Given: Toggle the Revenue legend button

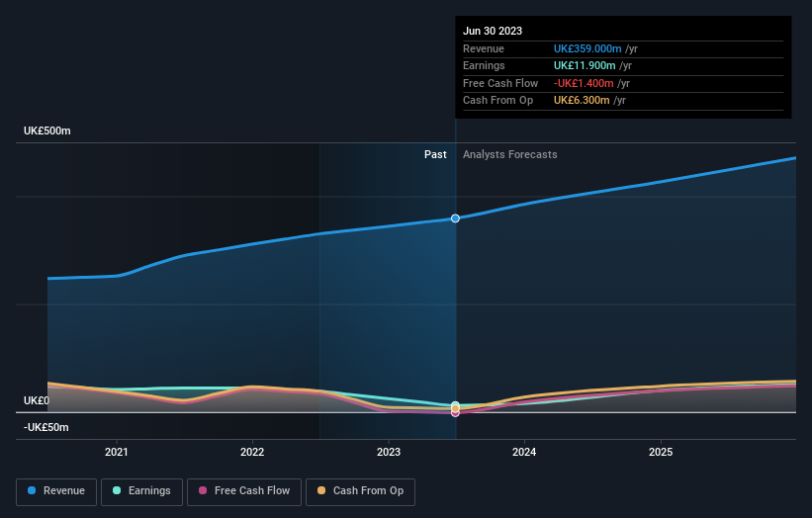Looking at the screenshot, I should click(56, 491).
